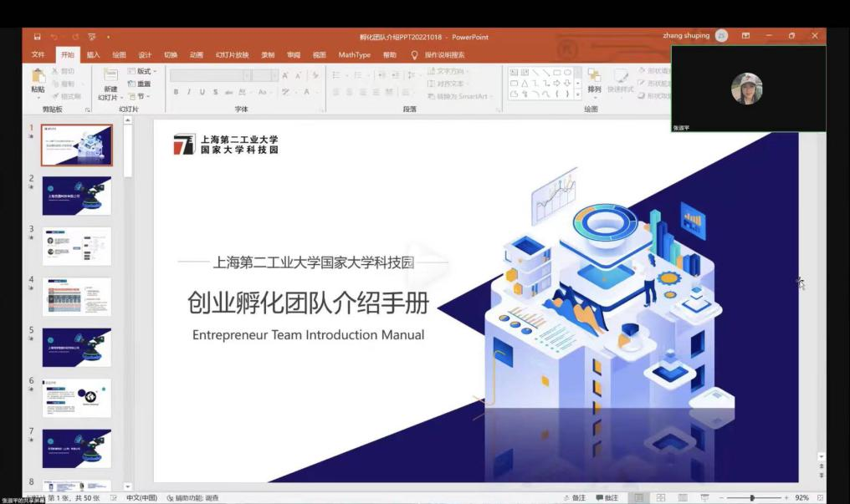Click the lightbulb tell-me search icon
This screenshot has height=504, width=850.
click(x=415, y=54)
